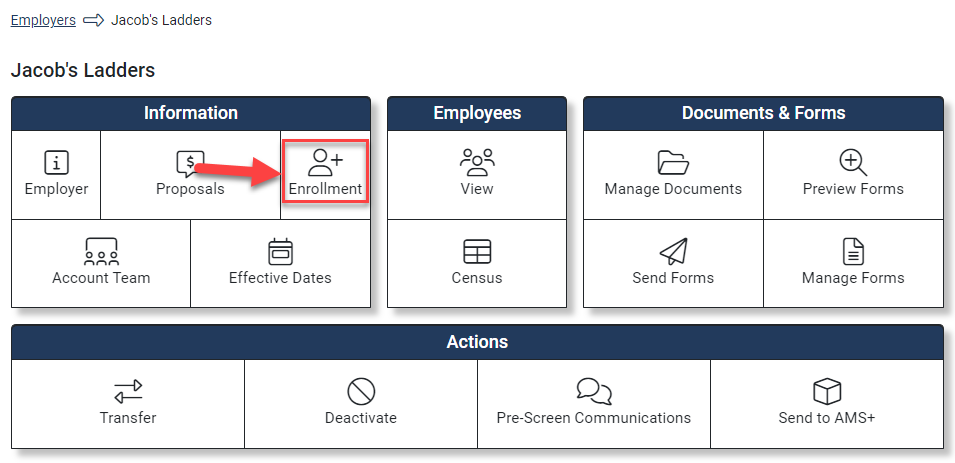Click the Information section header
Image resolution: width=955 pixels, height=463 pixels.
tap(191, 113)
